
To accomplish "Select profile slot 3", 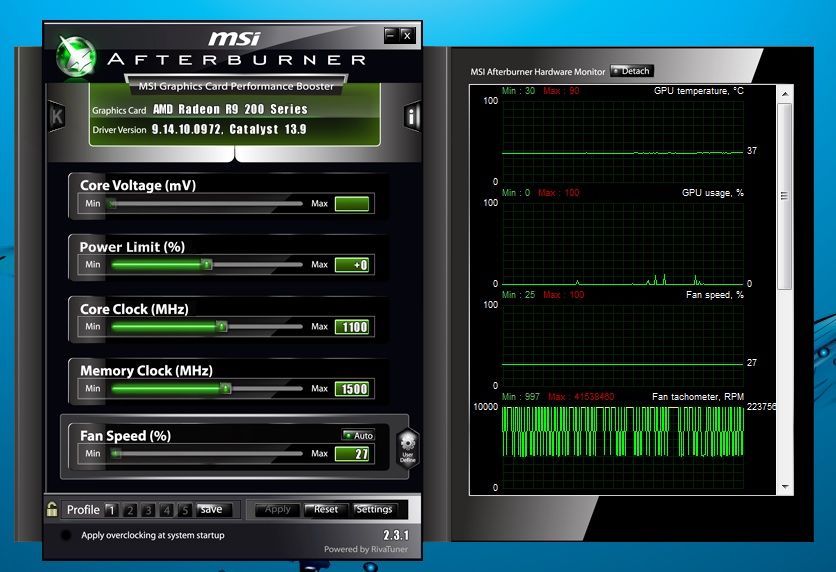I will (147, 510).
